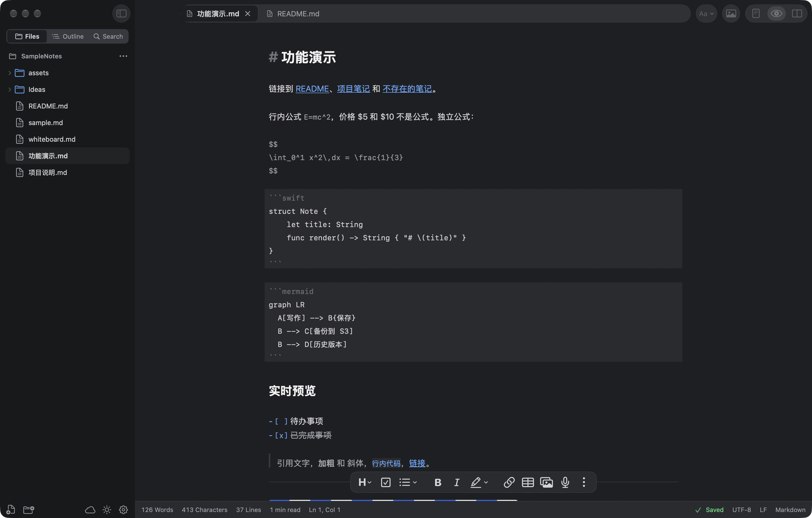Insert an image from toolbar

click(546, 482)
